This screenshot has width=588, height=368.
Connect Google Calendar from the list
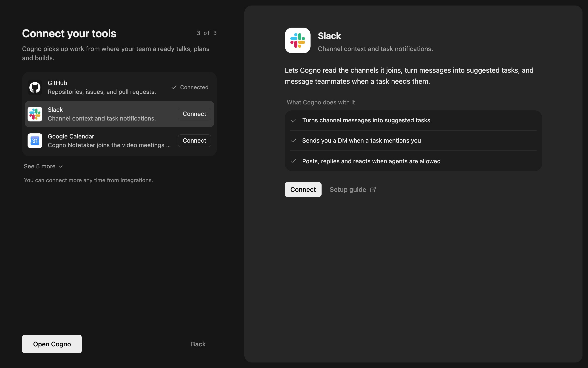click(194, 141)
